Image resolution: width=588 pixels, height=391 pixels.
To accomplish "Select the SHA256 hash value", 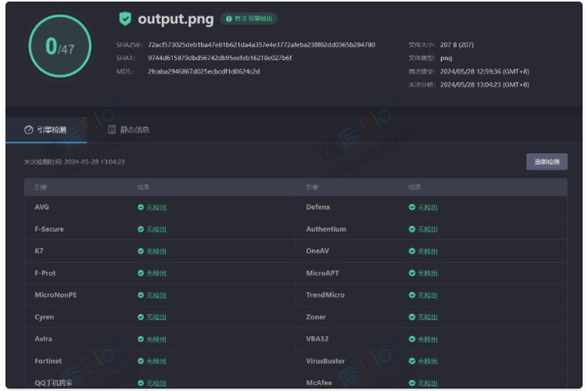I will pyautogui.click(x=261, y=45).
